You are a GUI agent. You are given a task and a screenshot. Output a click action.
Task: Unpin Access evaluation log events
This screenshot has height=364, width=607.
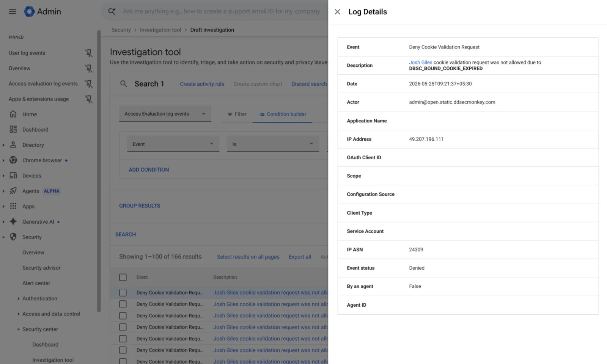[x=89, y=84]
